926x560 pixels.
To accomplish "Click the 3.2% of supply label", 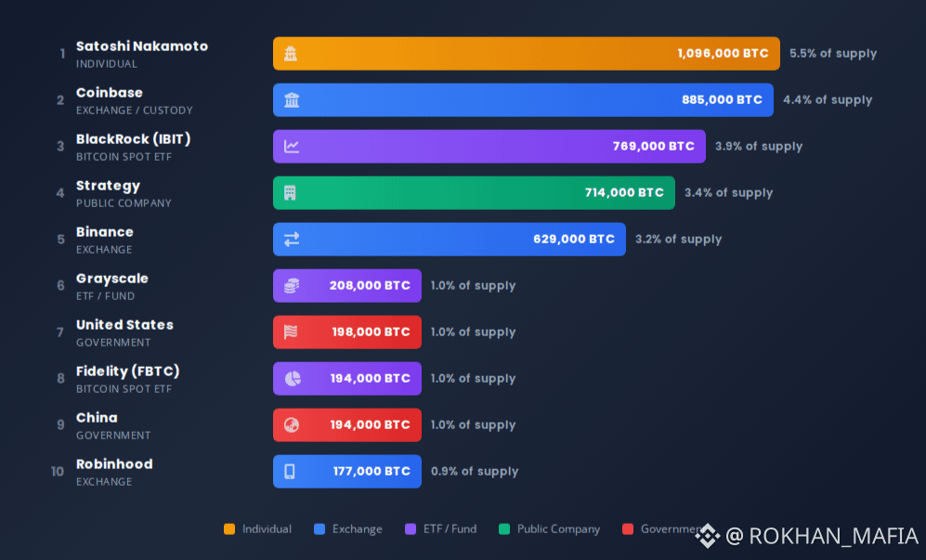I will [x=679, y=240].
